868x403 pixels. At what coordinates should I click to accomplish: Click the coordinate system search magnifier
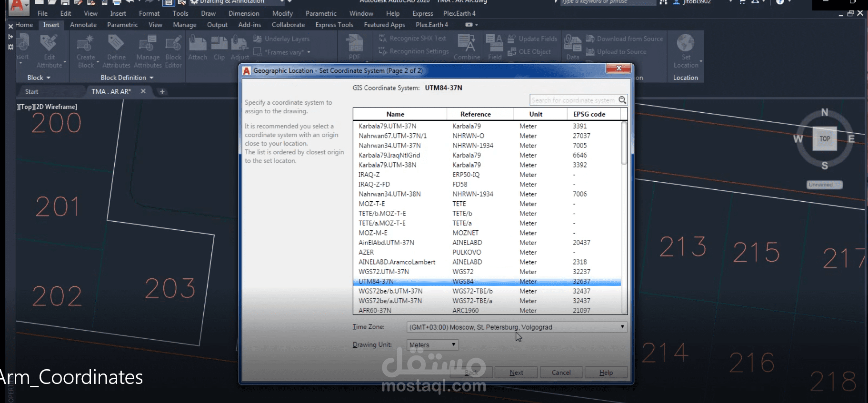(x=622, y=100)
